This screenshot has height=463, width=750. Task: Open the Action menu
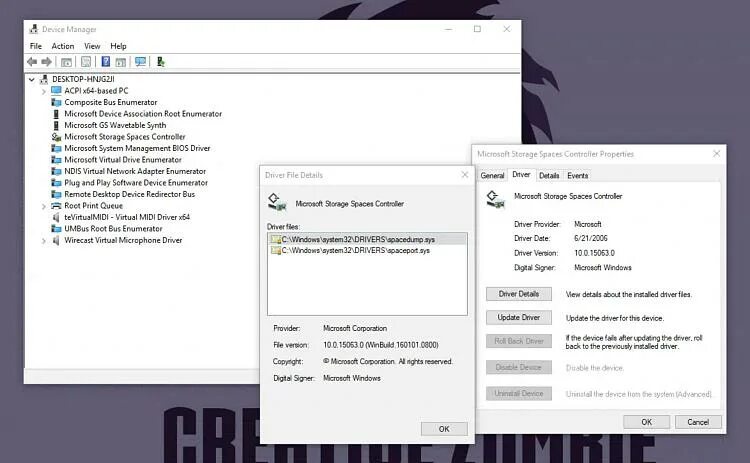tap(63, 46)
